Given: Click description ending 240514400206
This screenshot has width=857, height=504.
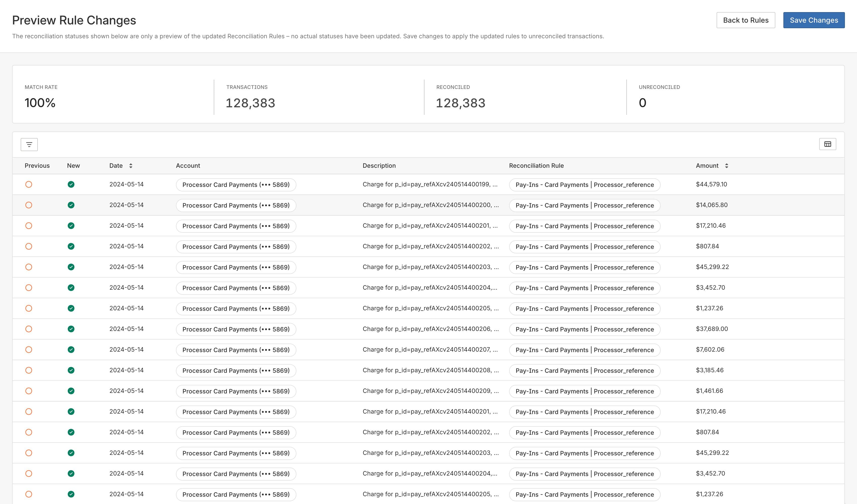Looking at the screenshot, I should tap(430, 329).
